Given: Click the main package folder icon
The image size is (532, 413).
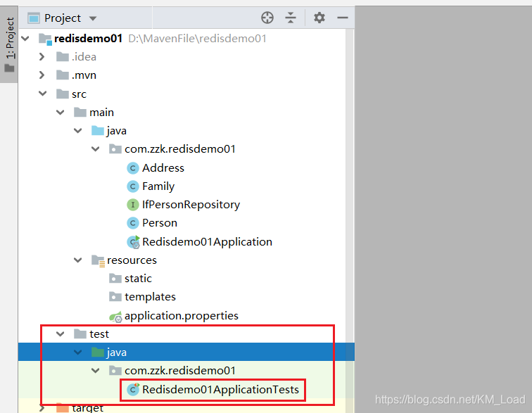Looking at the screenshot, I should 115,149.
